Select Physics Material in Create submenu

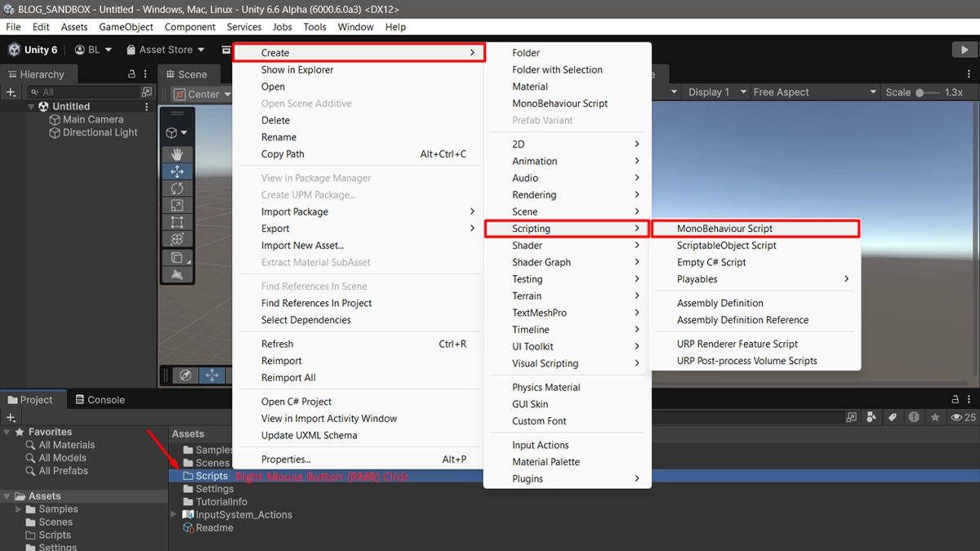(x=568, y=388)
